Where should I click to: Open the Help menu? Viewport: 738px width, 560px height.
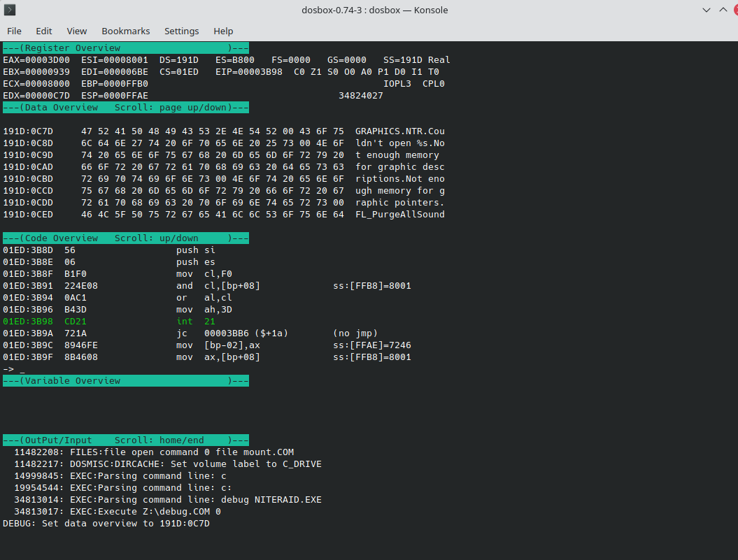[x=223, y=31]
